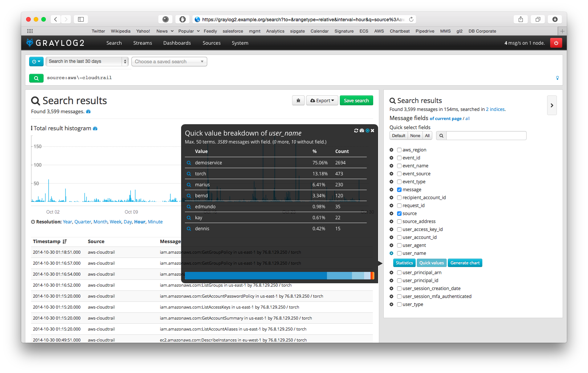Open gear options for user_type field

click(x=392, y=304)
